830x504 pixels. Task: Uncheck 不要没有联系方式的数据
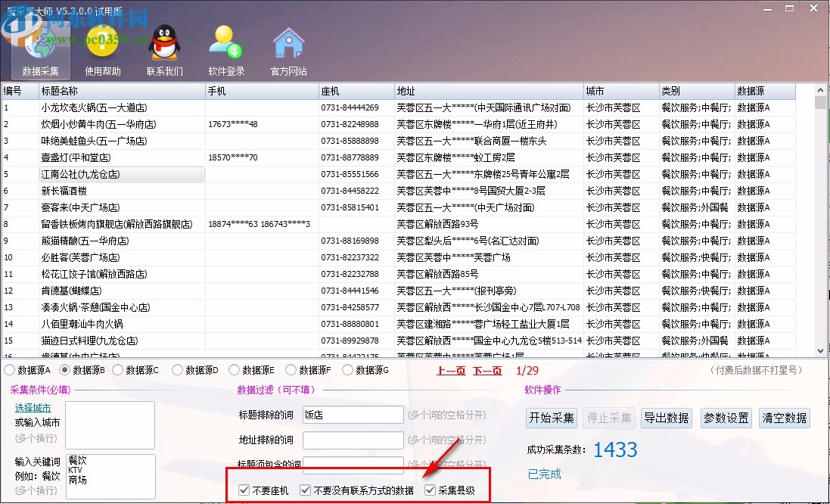[304, 489]
